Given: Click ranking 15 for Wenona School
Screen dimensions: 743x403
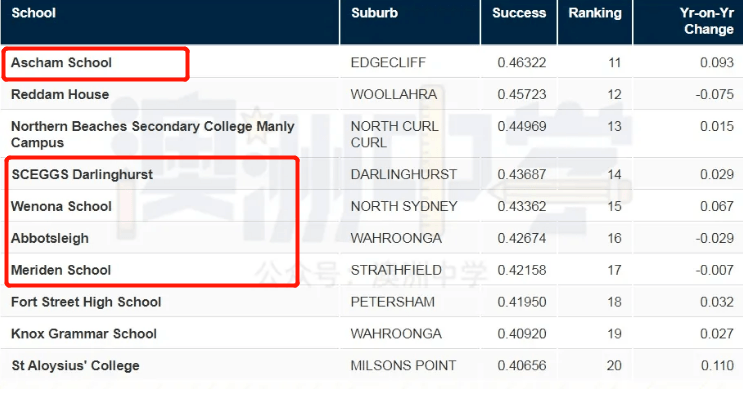Looking at the screenshot, I should 615,206.
